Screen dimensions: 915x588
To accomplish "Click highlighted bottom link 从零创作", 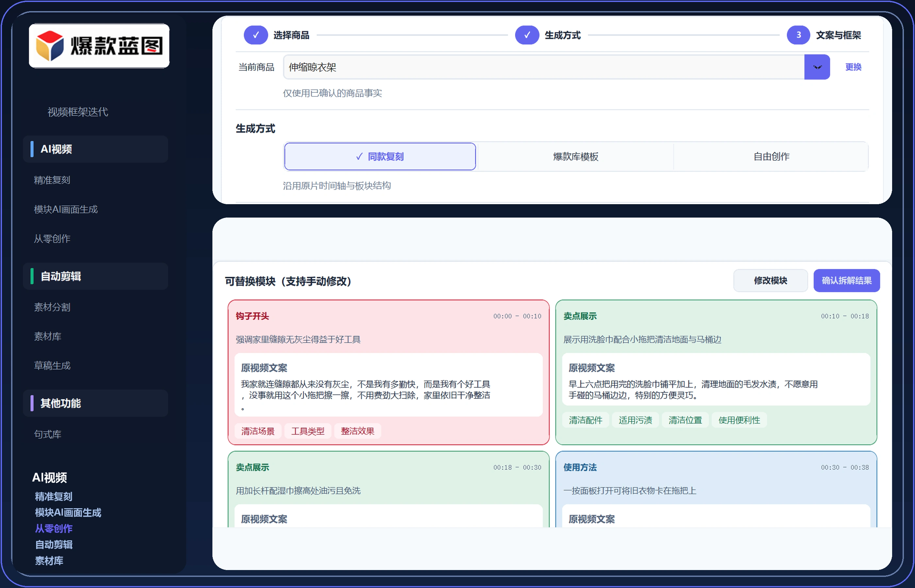I will click(x=54, y=529).
